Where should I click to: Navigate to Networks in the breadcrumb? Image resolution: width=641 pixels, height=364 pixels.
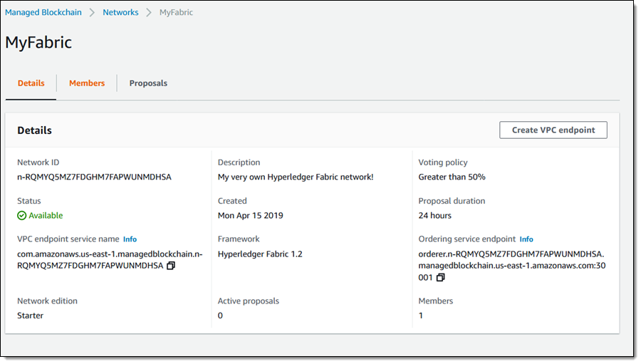[120, 13]
